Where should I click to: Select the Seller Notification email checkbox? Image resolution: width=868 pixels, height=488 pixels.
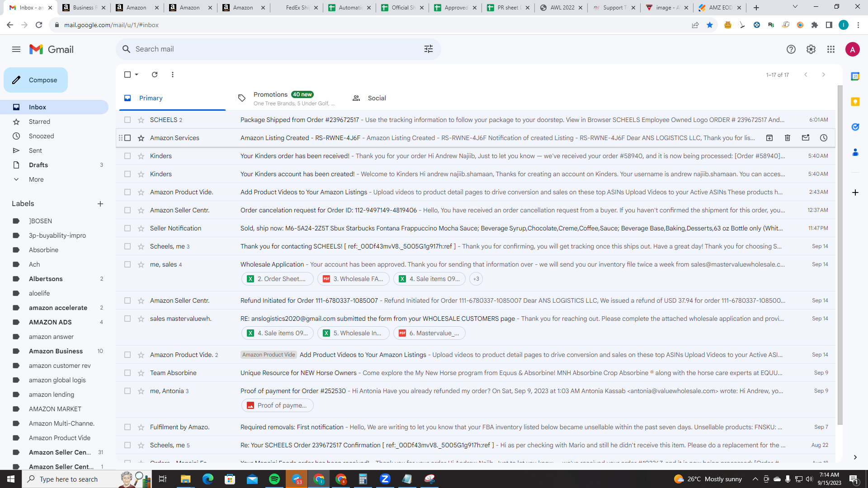127,228
